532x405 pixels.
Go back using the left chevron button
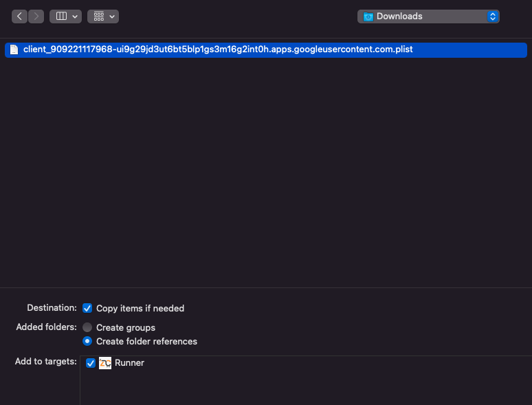19,17
